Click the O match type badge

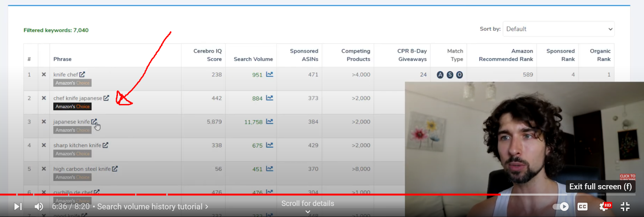459,75
